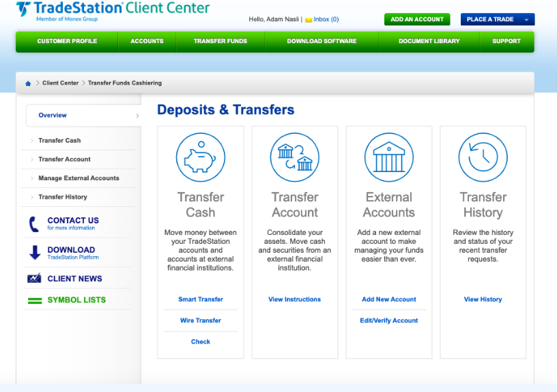Click the Transfer Account buildings icon

295,157
